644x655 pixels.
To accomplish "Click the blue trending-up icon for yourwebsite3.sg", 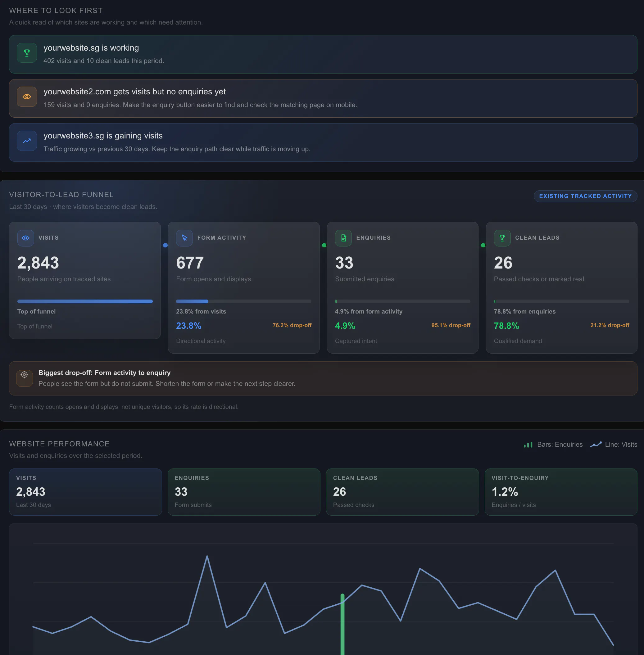I will [x=27, y=141].
